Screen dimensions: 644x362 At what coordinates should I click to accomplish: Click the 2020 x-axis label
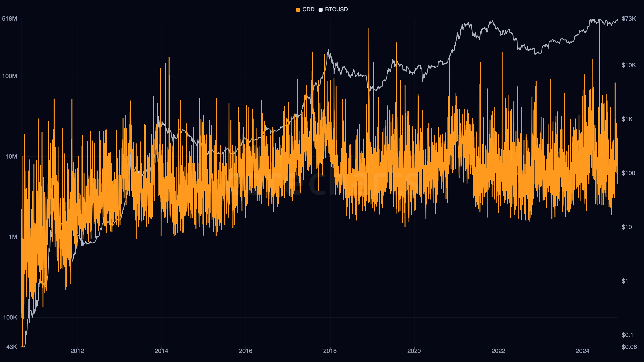pos(414,351)
